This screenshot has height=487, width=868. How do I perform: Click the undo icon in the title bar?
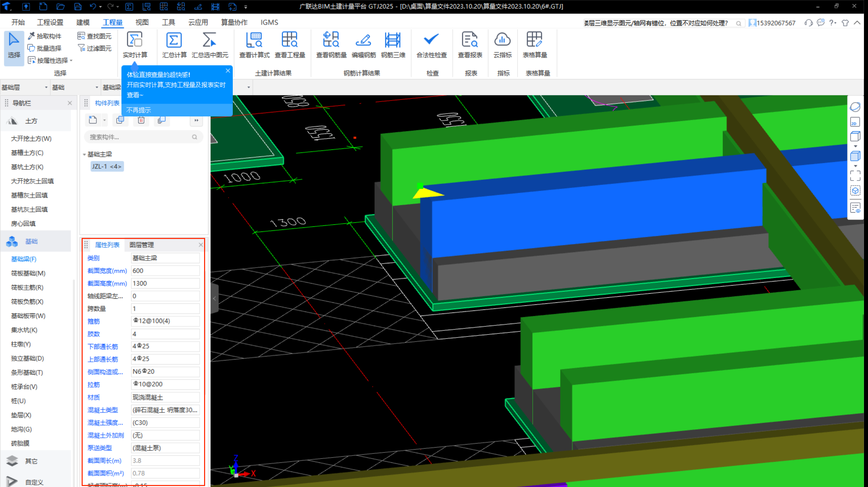click(x=93, y=6)
